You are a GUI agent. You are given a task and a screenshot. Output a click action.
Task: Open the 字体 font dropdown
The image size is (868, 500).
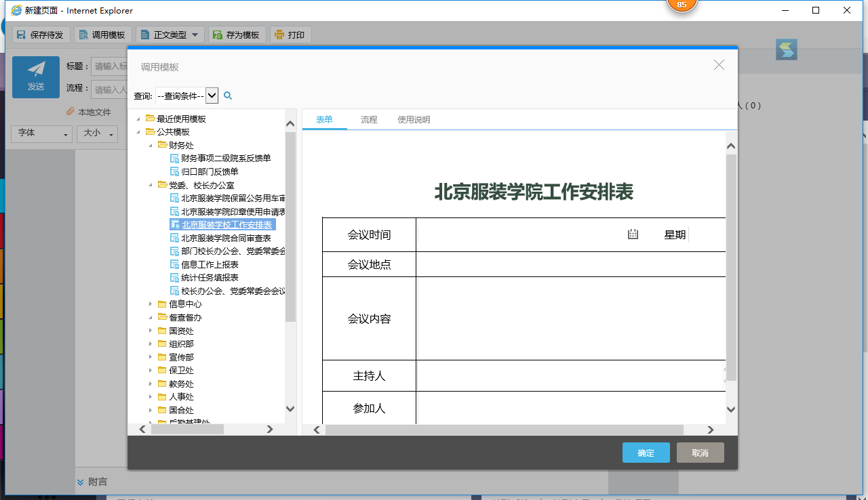click(42, 133)
